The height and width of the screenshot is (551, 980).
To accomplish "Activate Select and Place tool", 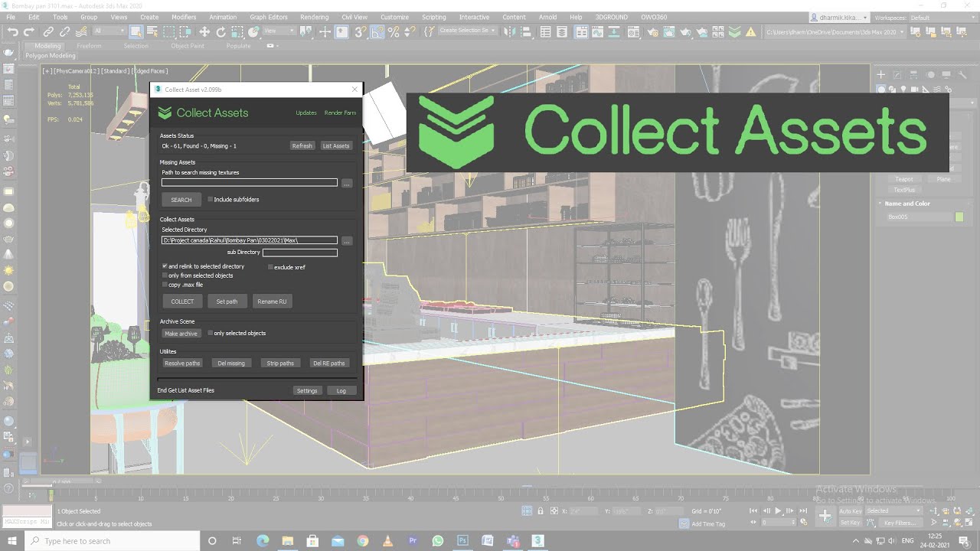I will coord(253,31).
